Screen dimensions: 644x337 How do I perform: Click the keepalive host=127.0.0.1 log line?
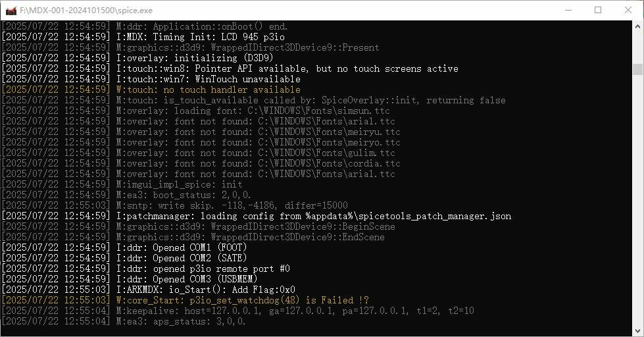point(238,311)
